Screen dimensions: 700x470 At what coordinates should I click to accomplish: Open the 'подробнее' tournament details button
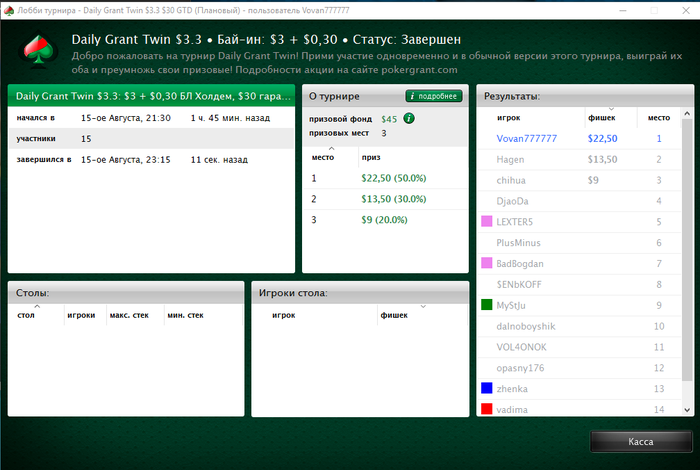point(433,96)
